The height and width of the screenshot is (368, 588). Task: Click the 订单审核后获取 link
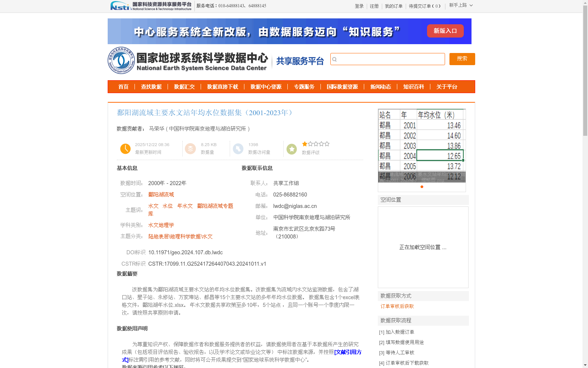click(397, 306)
